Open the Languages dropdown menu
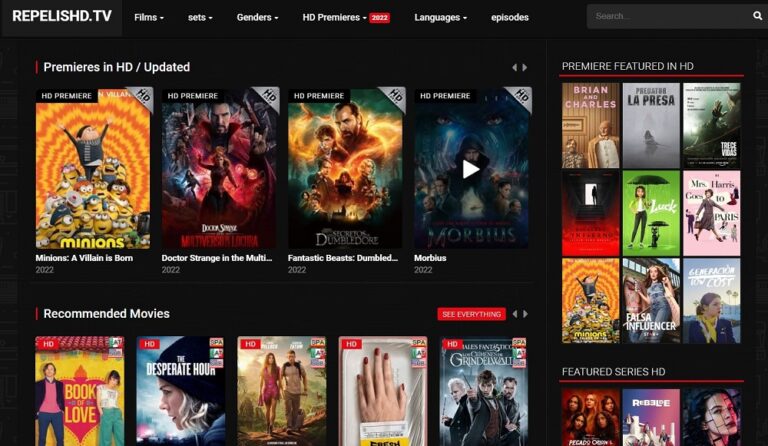Screen dimensions: 768x446 point(440,17)
